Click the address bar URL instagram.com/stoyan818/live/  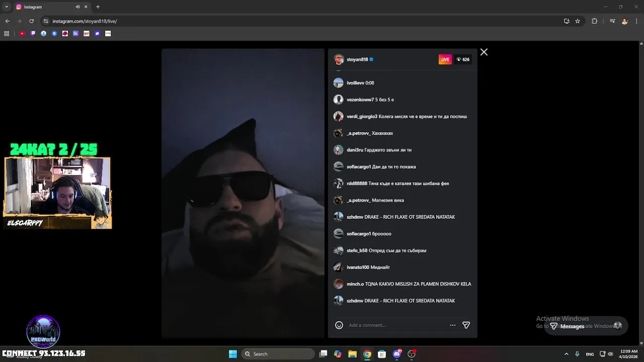pos(85,21)
